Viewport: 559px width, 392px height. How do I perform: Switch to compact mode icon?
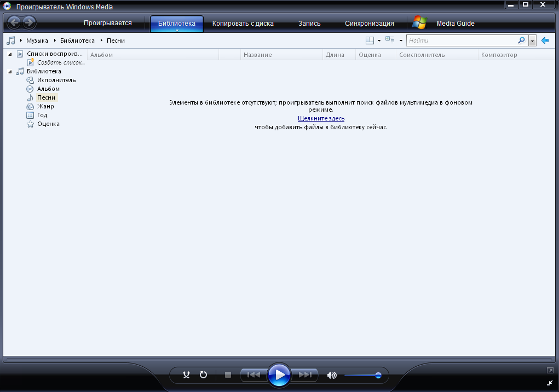(x=550, y=383)
